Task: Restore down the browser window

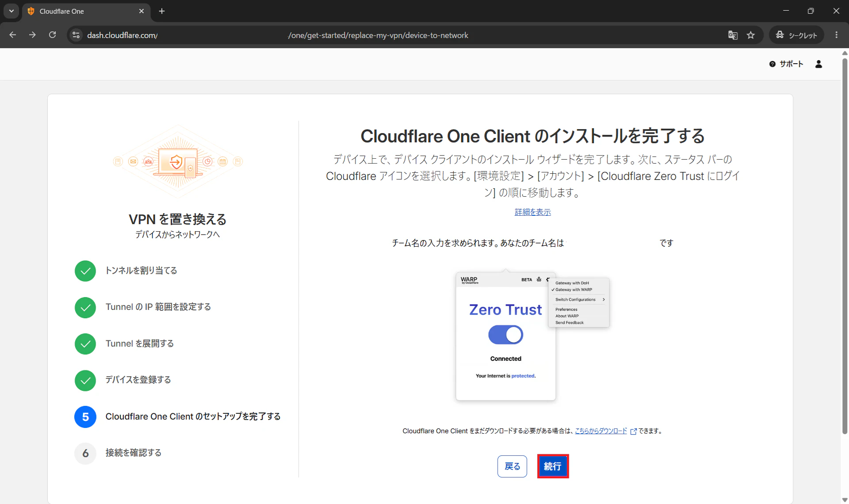Action: point(811,11)
